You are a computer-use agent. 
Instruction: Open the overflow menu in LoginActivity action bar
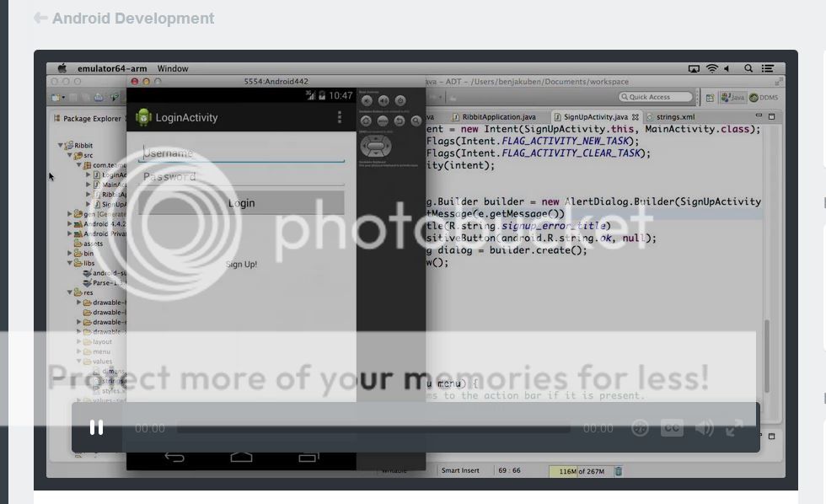coord(340,118)
